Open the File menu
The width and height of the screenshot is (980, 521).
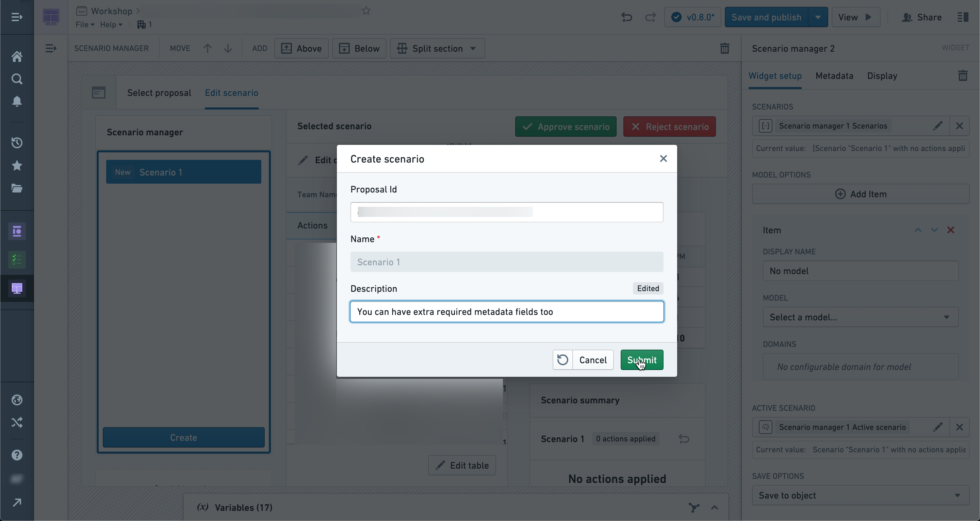[85, 25]
